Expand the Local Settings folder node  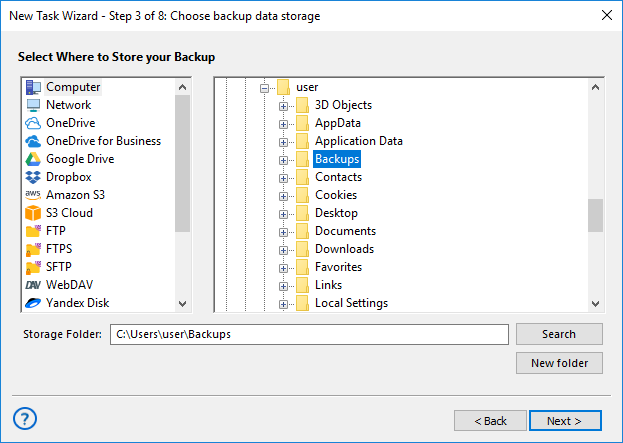coord(283,304)
